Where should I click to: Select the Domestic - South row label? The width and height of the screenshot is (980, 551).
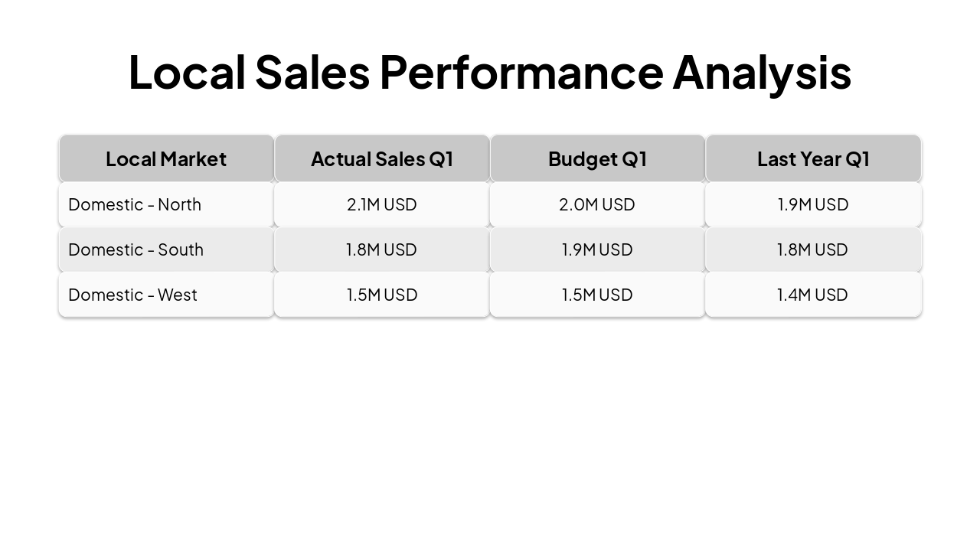pos(136,249)
